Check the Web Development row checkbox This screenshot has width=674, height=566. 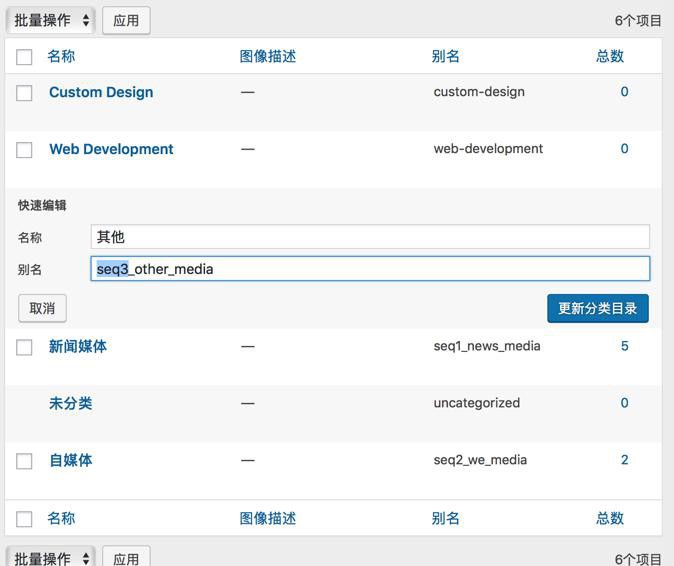coord(25,150)
